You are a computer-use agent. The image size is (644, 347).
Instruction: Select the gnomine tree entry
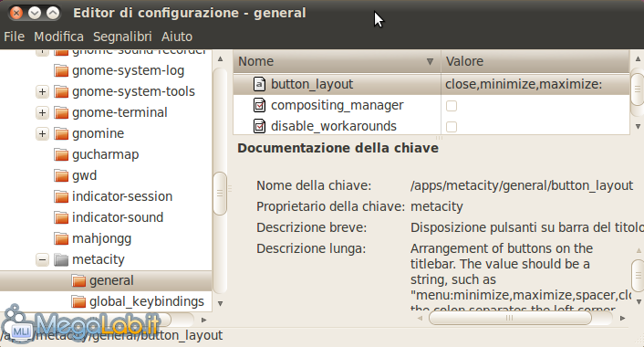tap(99, 133)
